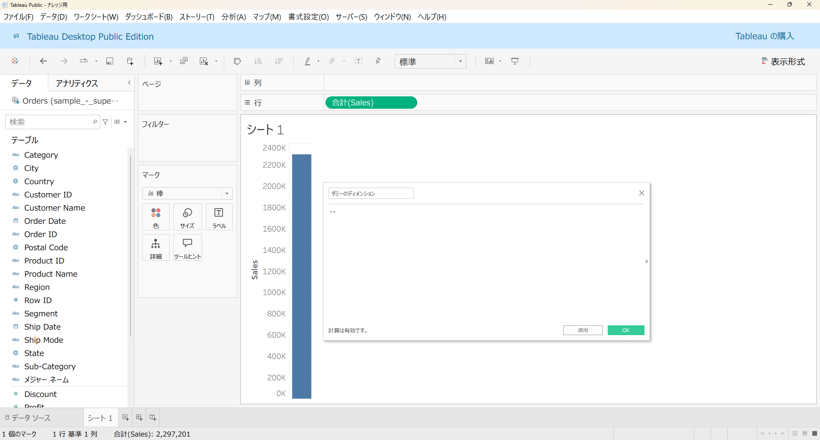The width and height of the screenshot is (820, 440).
Task: Open the データ(D) menu
Action: [54, 17]
